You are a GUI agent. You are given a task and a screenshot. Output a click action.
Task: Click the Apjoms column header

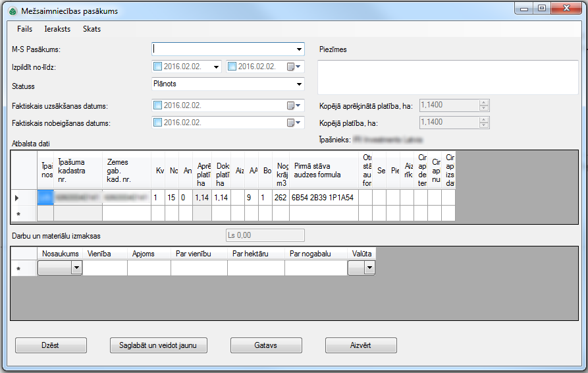click(x=149, y=254)
